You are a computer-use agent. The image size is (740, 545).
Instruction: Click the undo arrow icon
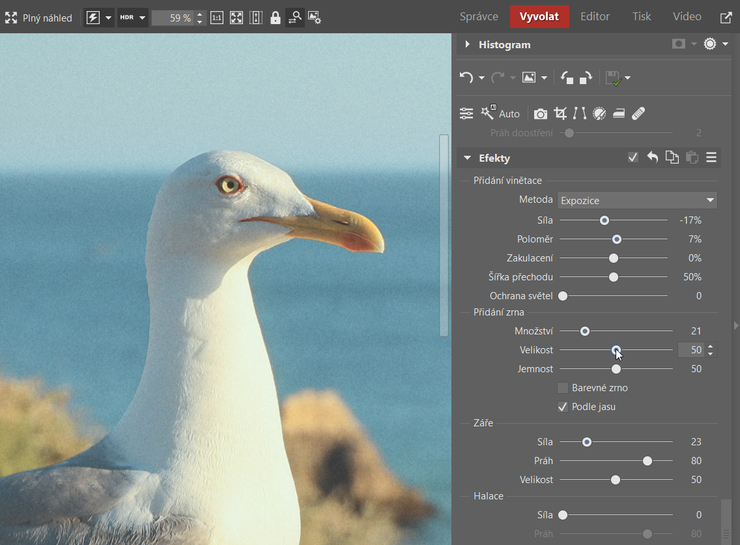coord(466,78)
